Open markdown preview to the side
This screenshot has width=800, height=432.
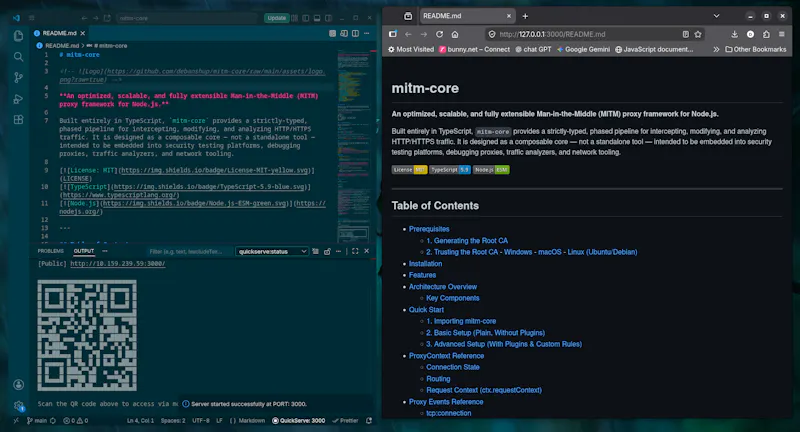click(x=344, y=33)
